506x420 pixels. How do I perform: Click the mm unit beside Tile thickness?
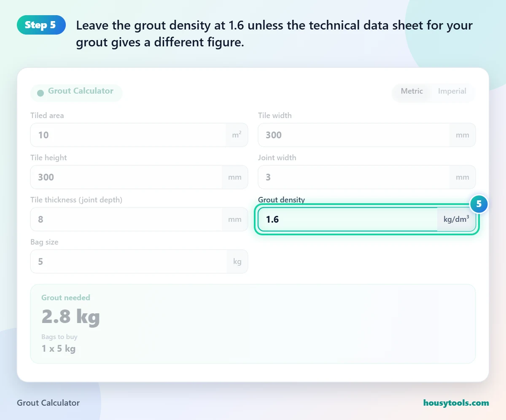(235, 219)
